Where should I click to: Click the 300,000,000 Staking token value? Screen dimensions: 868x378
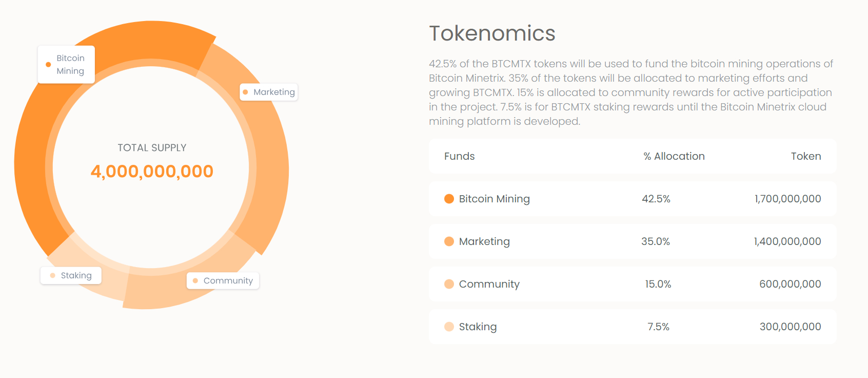click(790, 327)
